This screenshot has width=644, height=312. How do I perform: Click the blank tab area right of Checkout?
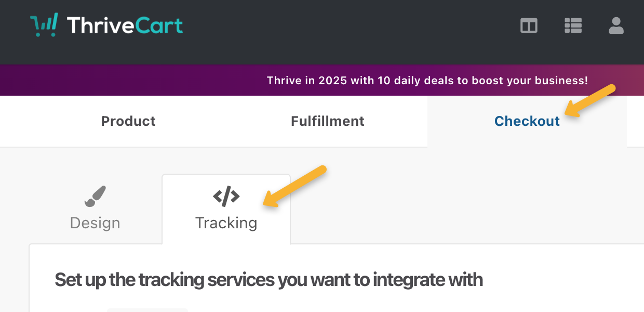pos(635,121)
